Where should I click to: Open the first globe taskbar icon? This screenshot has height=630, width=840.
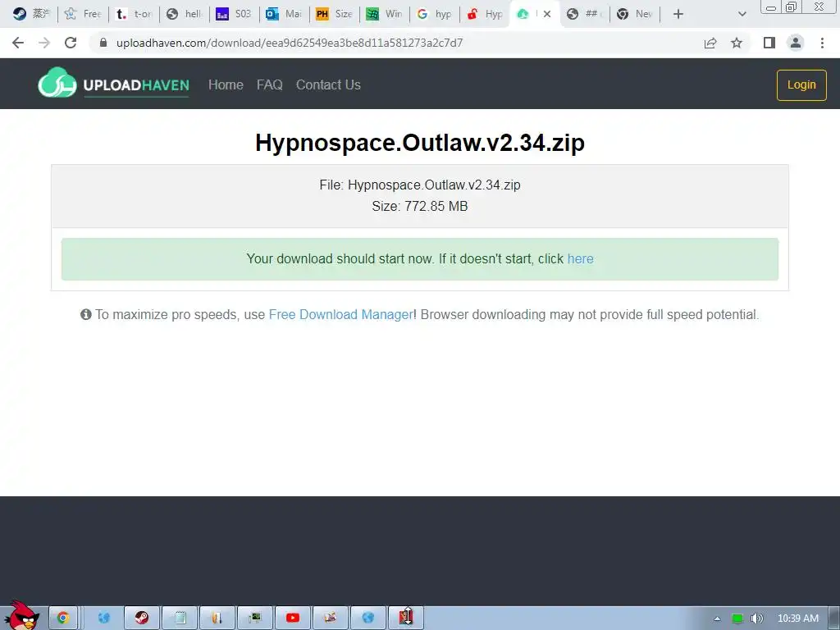click(104, 618)
